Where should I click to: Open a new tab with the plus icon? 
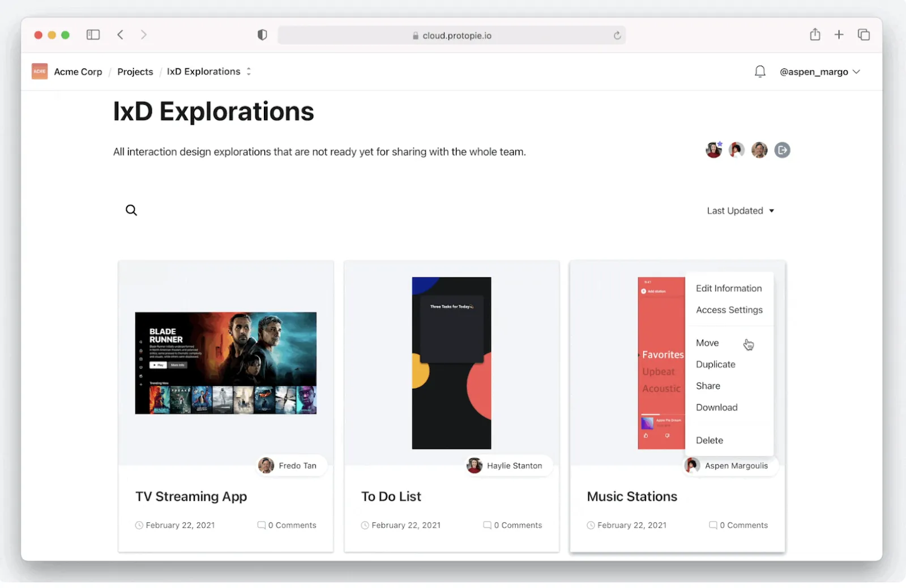(839, 35)
